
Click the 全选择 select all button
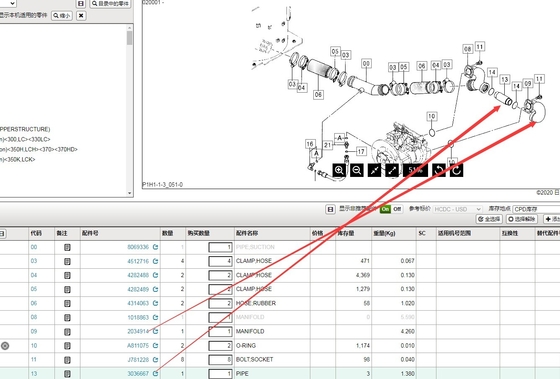[x=489, y=219]
